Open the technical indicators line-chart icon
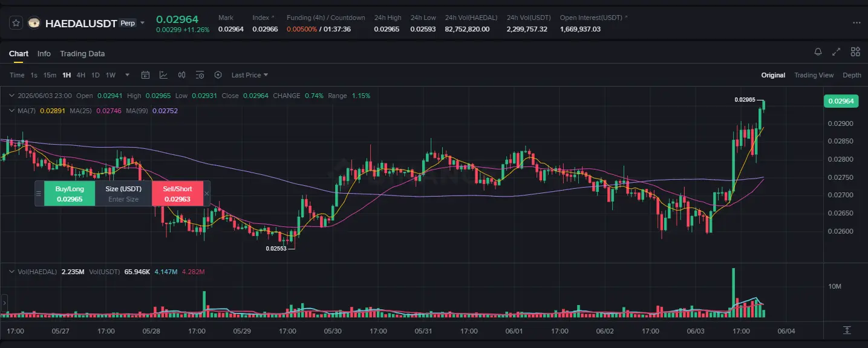 (163, 75)
